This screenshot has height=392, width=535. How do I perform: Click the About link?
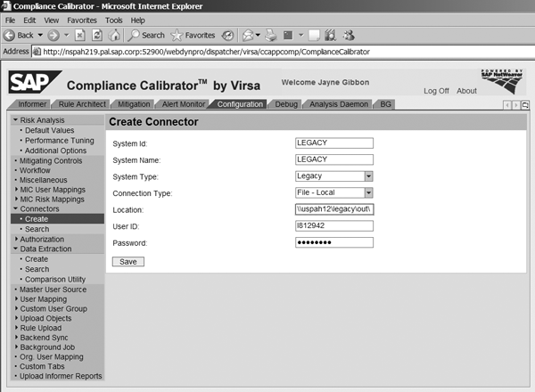click(x=466, y=91)
